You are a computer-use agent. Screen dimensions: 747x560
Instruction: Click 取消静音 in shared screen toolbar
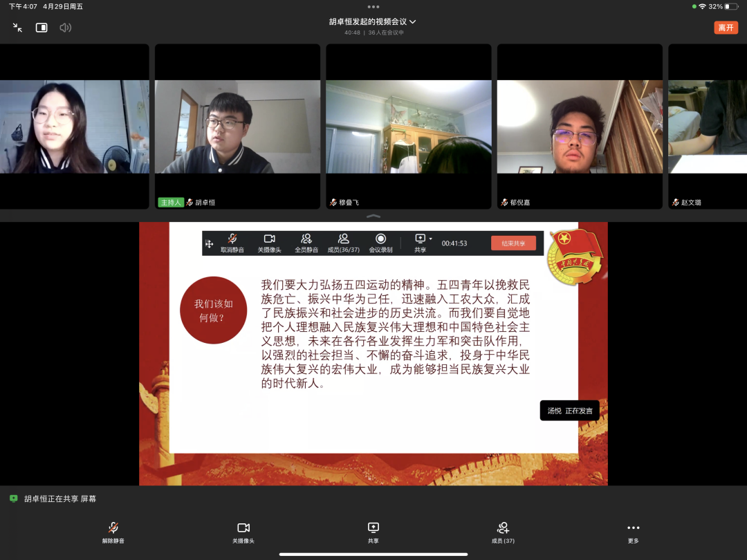[x=232, y=243]
